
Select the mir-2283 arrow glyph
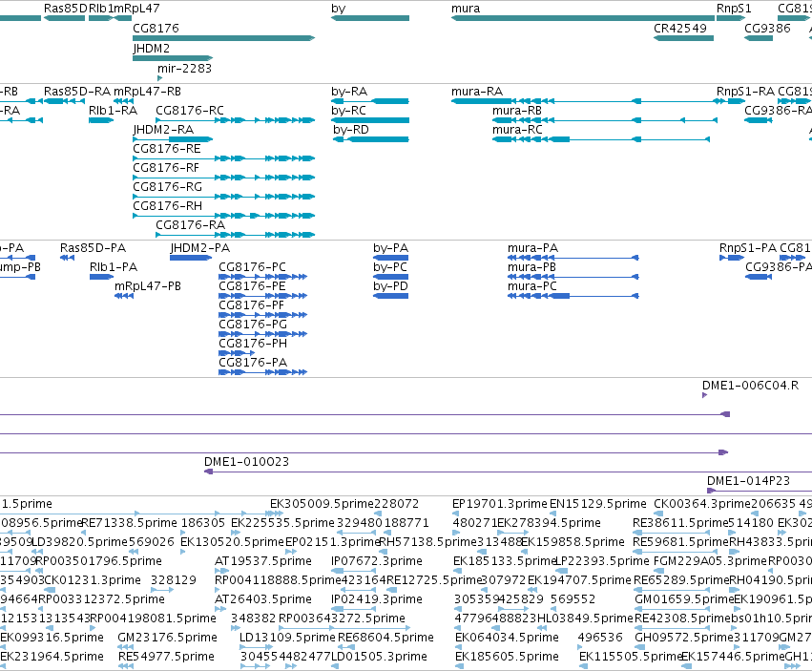click(x=160, y=78)
